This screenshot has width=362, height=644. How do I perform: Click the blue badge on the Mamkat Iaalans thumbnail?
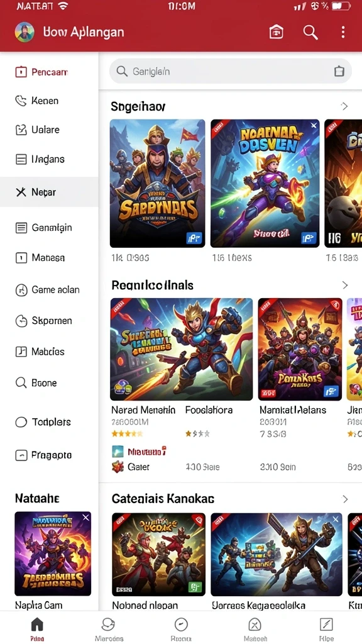331,391
